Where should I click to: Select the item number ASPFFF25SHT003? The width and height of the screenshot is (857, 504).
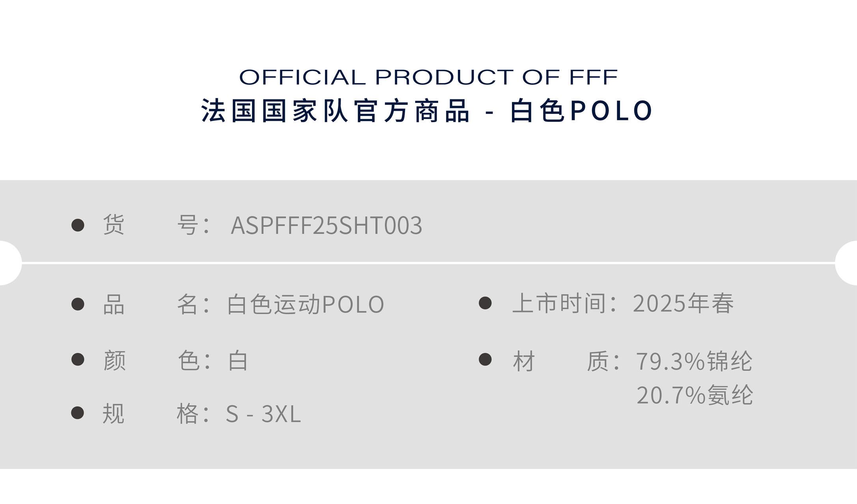(326, 226)
